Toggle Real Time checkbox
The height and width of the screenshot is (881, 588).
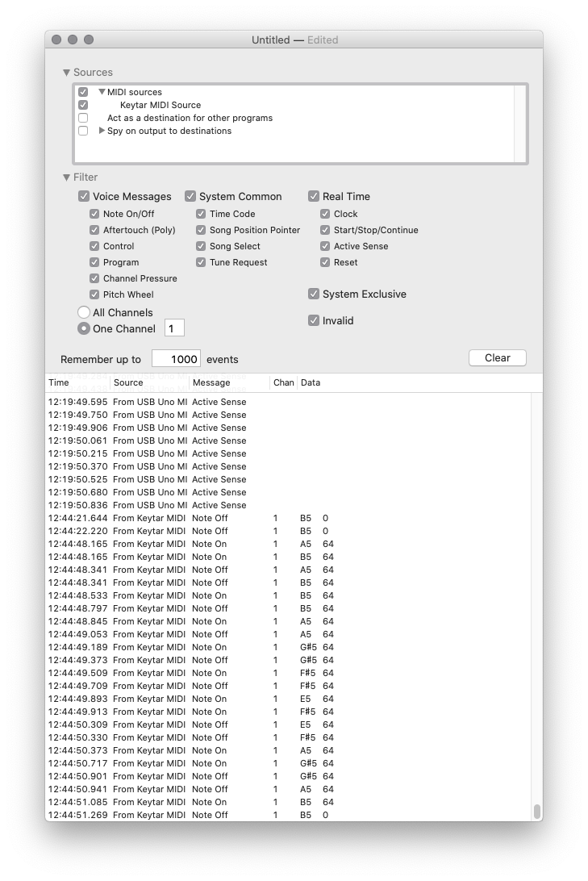click(314, 196)
